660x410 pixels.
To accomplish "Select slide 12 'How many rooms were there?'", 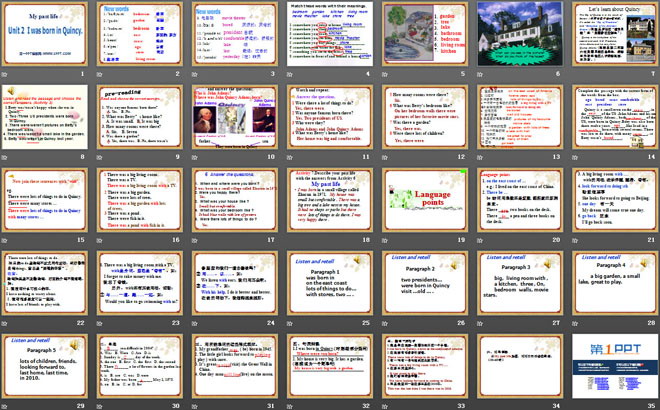I will tap(425, 117).
